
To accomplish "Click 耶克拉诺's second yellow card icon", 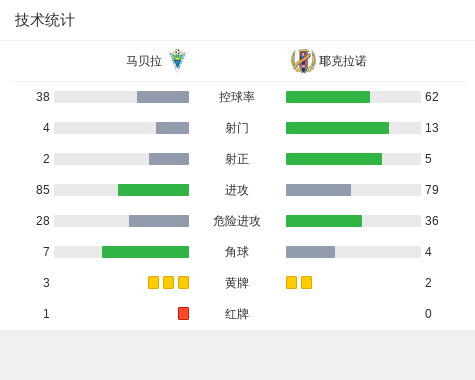I will click(306, 283).
